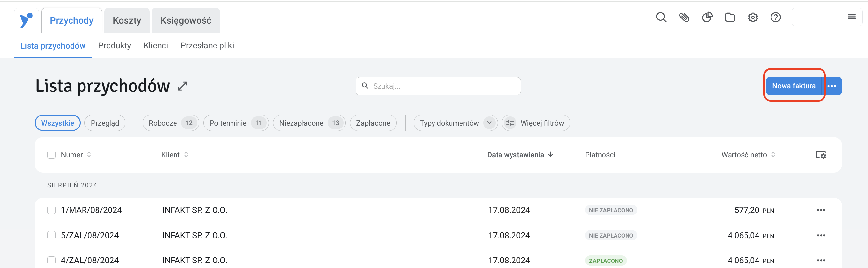Open actions menu for invoice 4/ZAL/08/2024
This screenshot has height=268, width=868.
click(x=821, y=260)
